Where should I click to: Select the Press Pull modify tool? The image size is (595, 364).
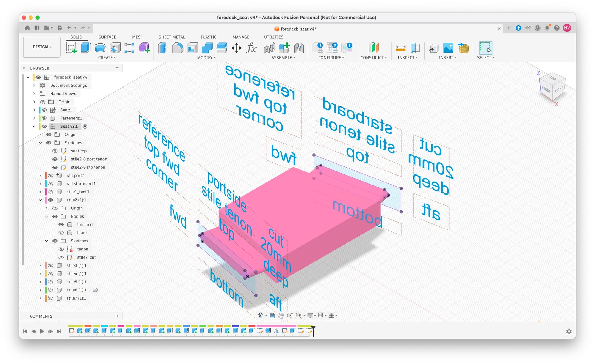click(x=163, y=48)
